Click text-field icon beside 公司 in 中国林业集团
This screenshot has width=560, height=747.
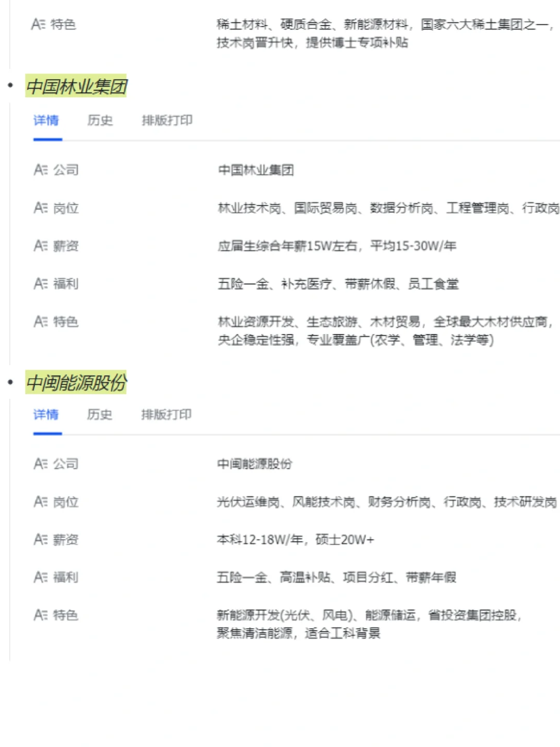(x=41, y=170)
